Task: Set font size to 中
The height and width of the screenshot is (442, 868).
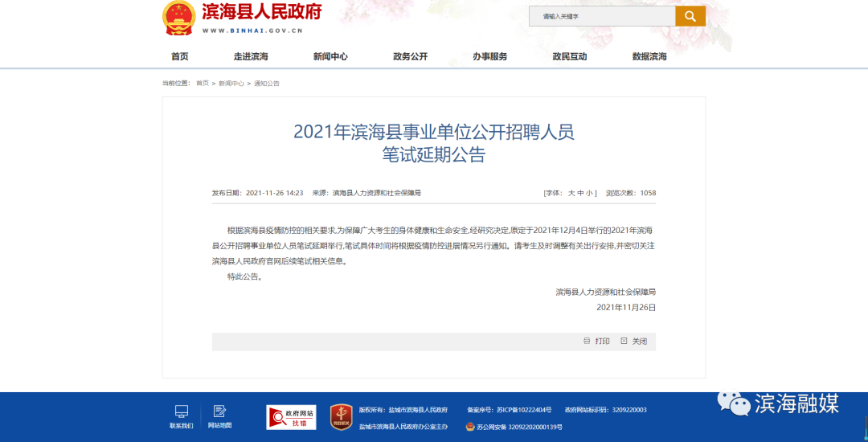Action: 581,193
